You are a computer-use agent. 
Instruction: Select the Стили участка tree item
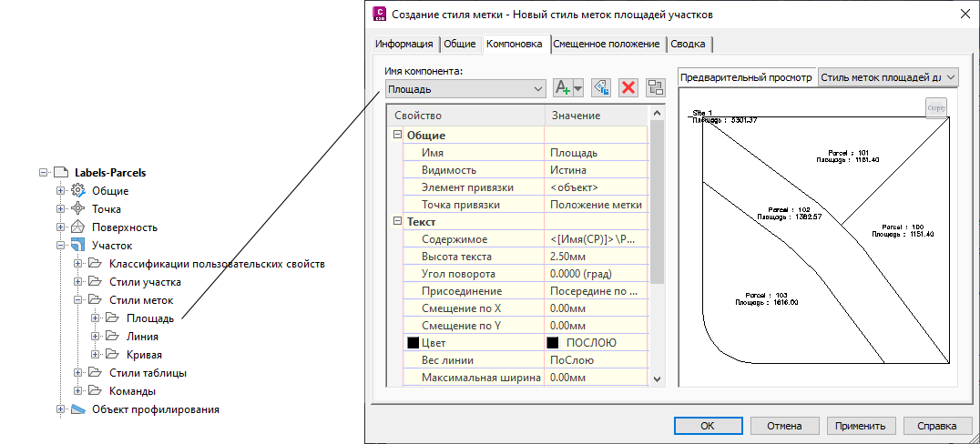point(145,282)
